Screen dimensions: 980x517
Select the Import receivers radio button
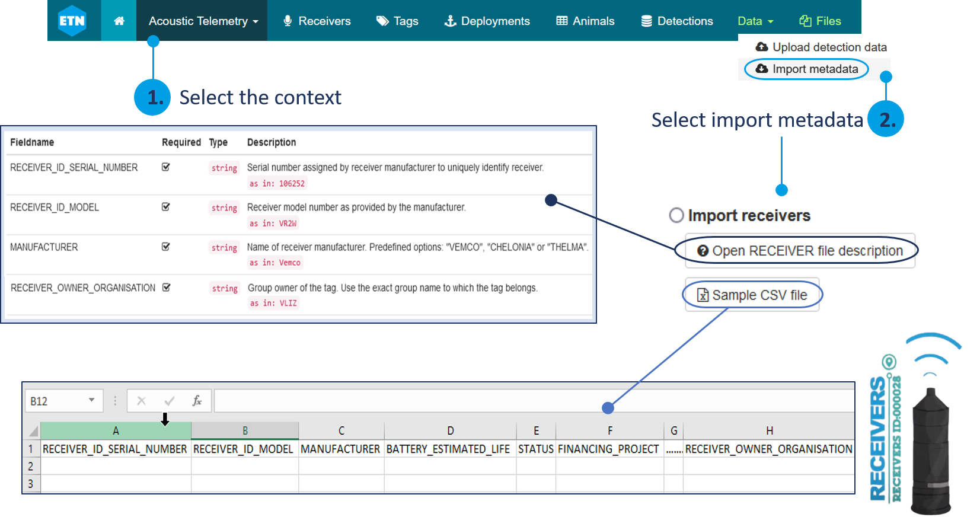tap(676, 215)
